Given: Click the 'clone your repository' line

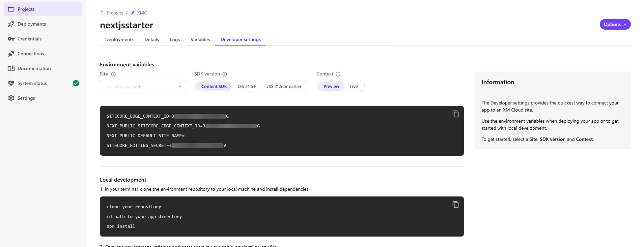Looking at the screenshot, I should [134, 207].
